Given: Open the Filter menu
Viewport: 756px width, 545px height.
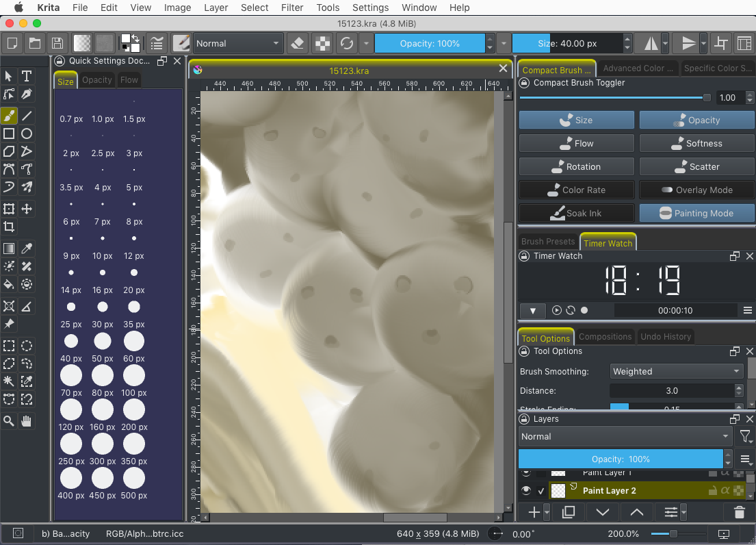Looking at the screenshot, I should (x=292, y=8).
